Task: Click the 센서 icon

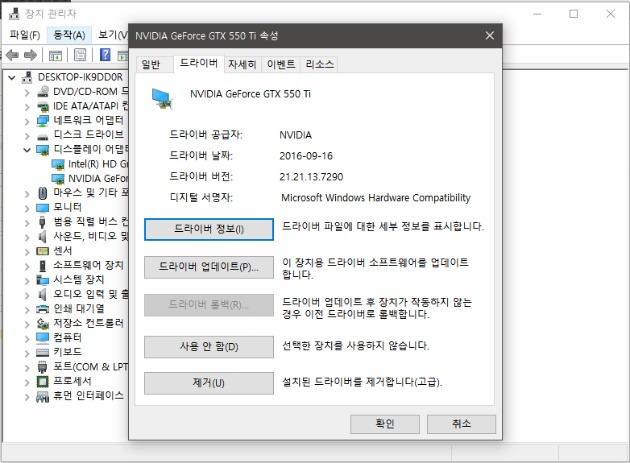Action: coord(43,251)
